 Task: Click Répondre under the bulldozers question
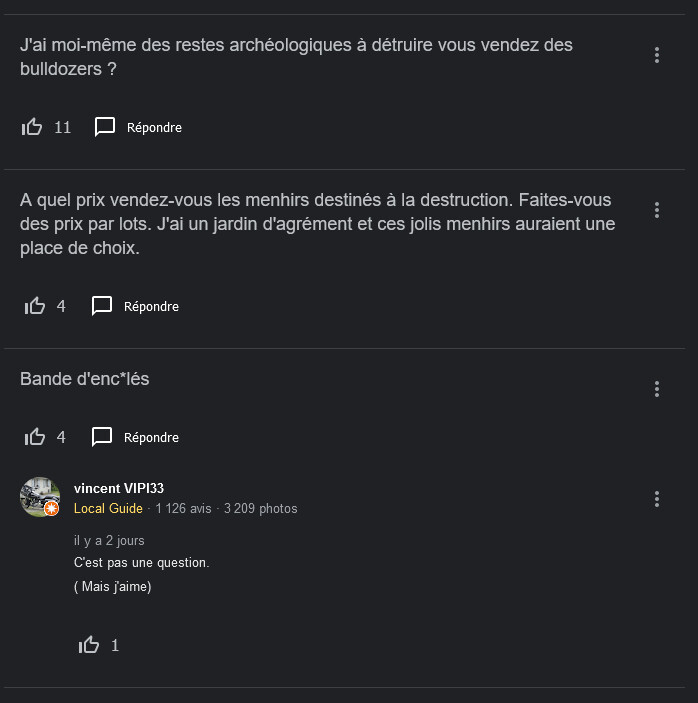[x=154, y=127]
